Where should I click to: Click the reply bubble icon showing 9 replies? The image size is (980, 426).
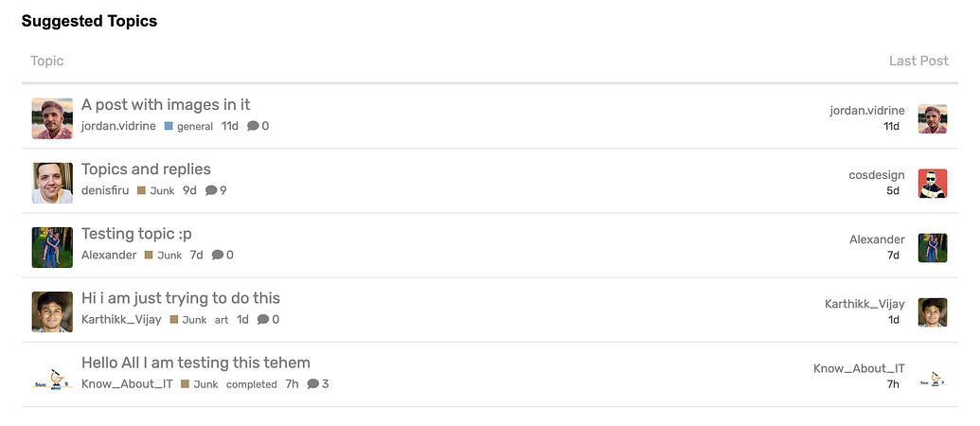click(x=211, y=190)
